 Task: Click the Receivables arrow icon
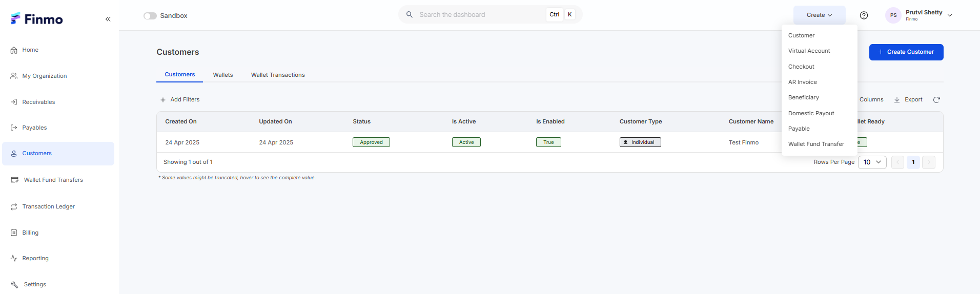[x=14, y=102]
